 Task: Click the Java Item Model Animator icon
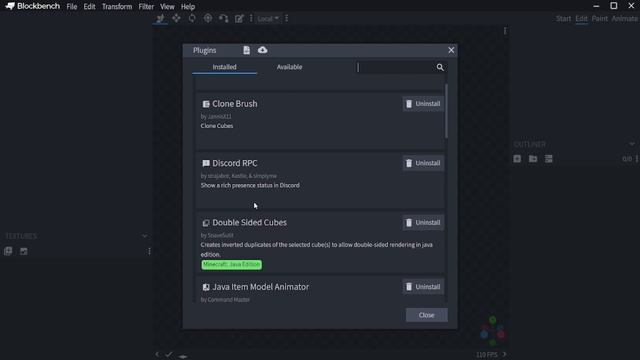tap(206, 287)
